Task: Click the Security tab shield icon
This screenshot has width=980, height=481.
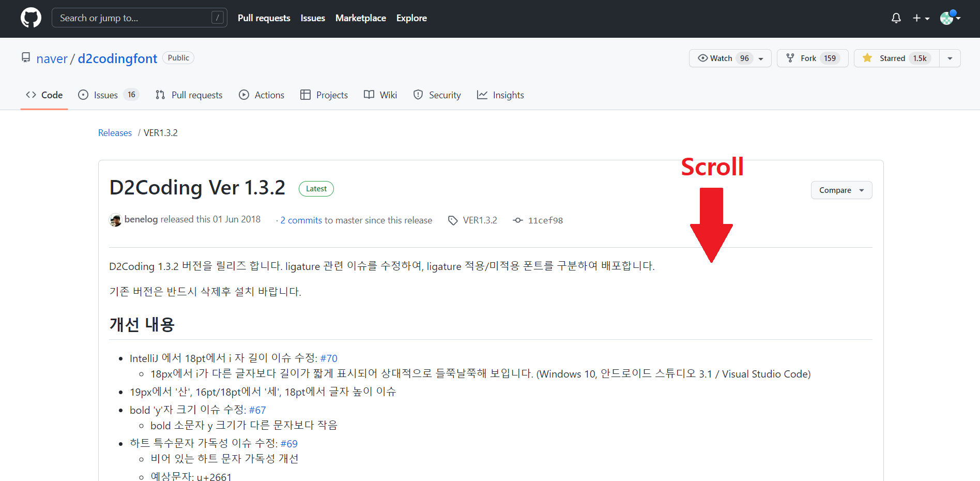Action: [418, 95]
